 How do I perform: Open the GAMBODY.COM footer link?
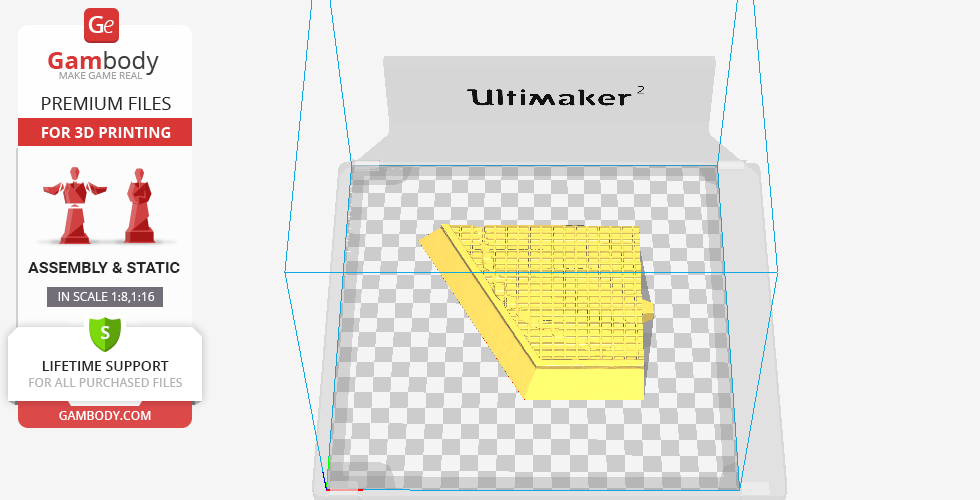coord(105,415)
